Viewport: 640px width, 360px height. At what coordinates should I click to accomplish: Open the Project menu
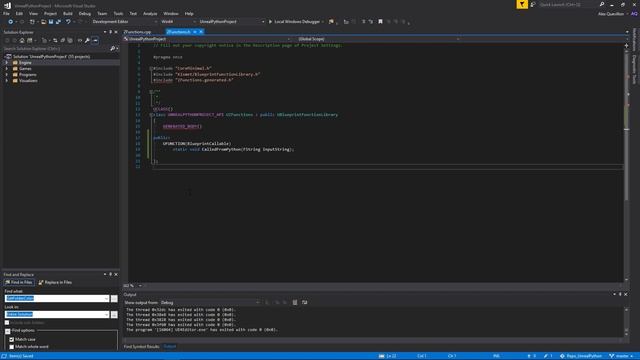pos(50,13)
